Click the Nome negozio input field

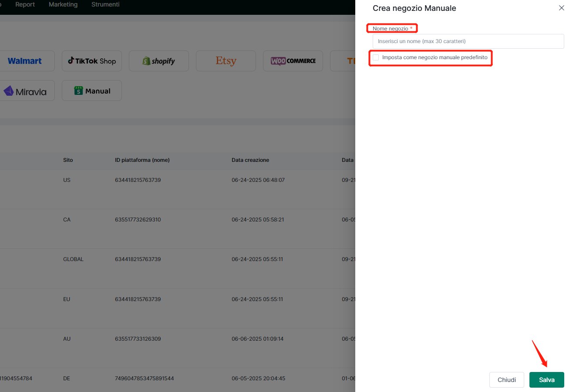click(x=468, y=41)
